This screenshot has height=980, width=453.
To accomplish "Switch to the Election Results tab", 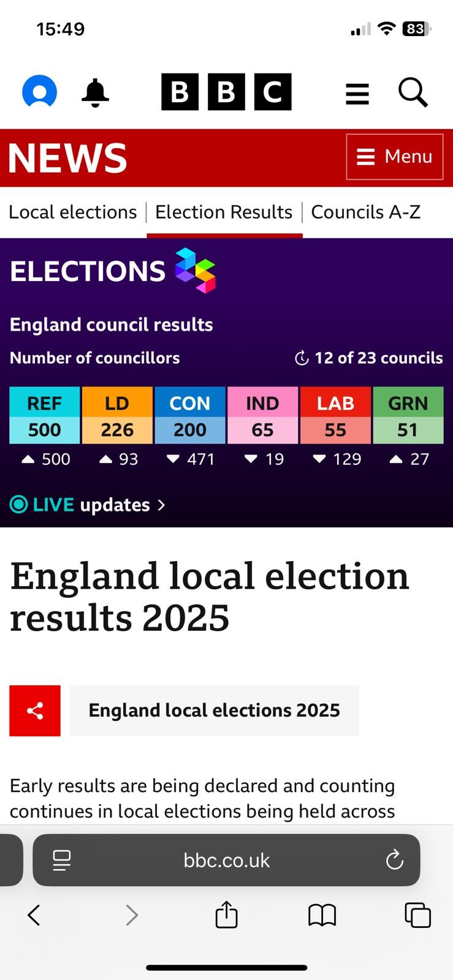I will click(224, 212).
